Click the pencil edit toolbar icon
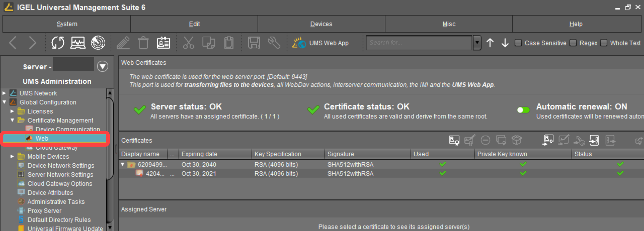This screenshot has height=231, width=644. point(123,43)
